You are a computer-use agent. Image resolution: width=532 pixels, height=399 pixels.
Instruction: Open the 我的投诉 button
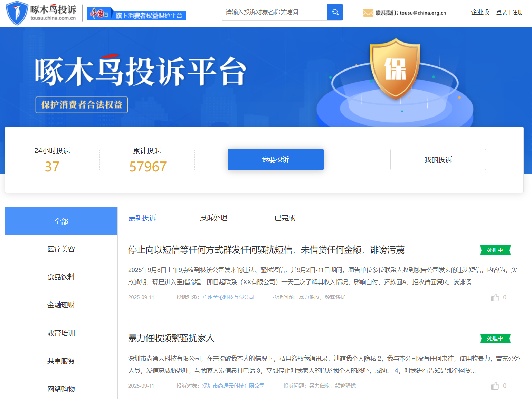[x=438, y=159]
